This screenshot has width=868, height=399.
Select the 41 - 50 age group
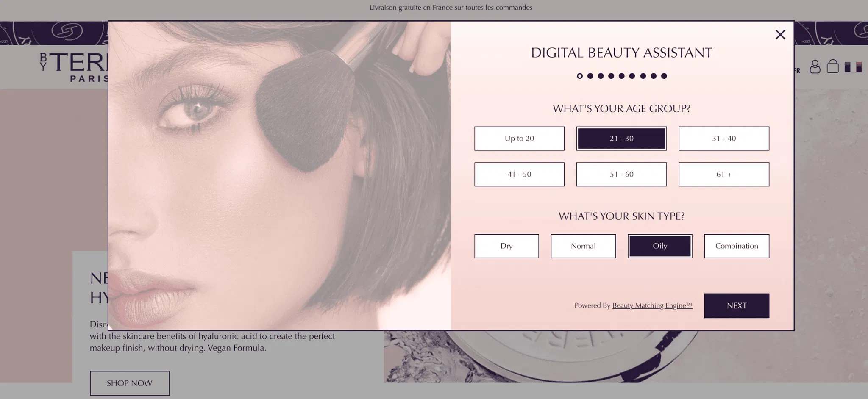(x=519, y=174)
